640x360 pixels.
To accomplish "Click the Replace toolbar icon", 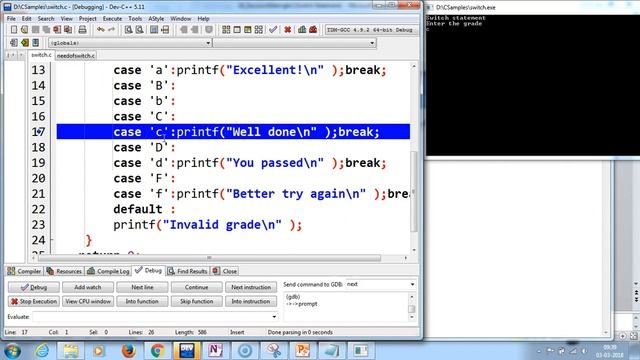I will 140,30.
